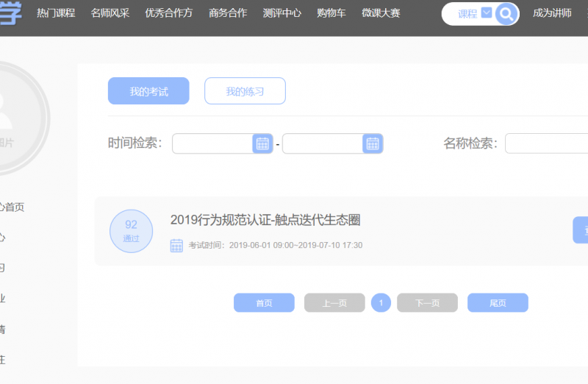Click the 上一页 pagination button
This screenshot has width=588, height=384.
tap(334, 302)
